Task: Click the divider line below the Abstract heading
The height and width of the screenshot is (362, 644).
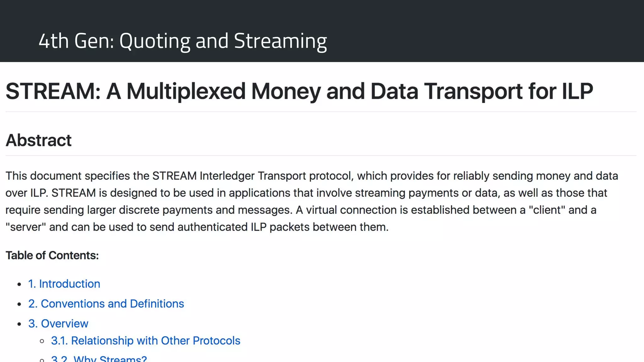Action: point(321,156)
